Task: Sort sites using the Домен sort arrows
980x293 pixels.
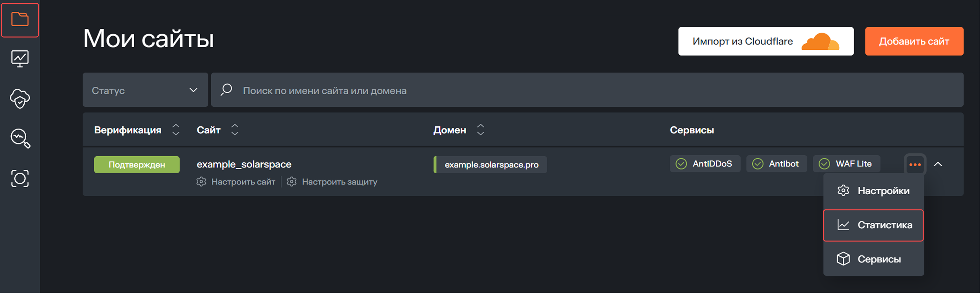Action: tap(480, 130)
